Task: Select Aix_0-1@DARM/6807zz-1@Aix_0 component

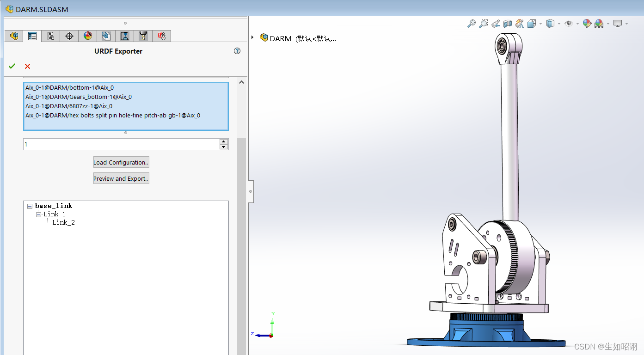Action: click(x=69, y=106)
